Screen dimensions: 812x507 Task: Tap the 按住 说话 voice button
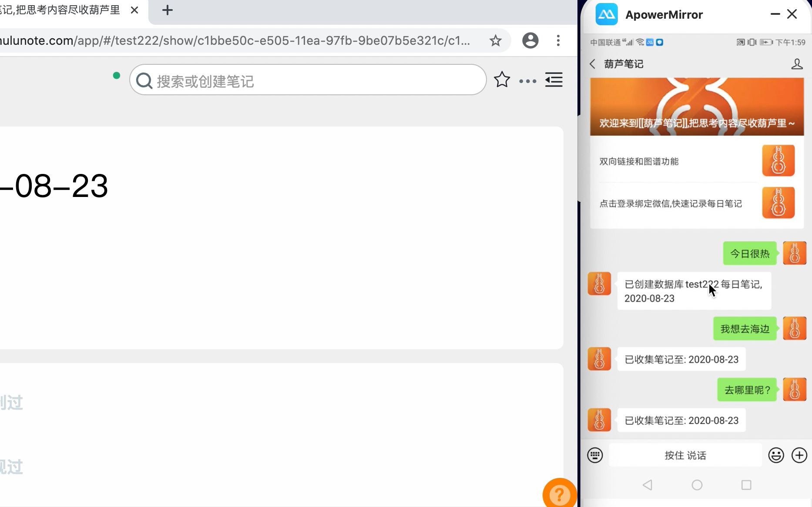[685, 455]
